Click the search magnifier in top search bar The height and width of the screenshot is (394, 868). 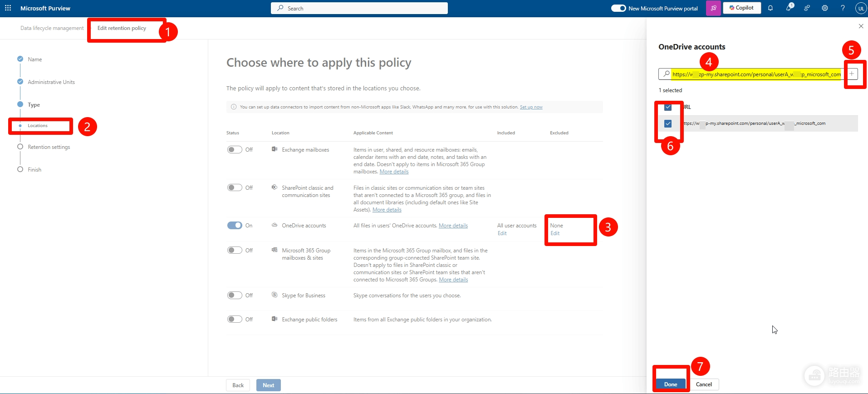[280, 8]
